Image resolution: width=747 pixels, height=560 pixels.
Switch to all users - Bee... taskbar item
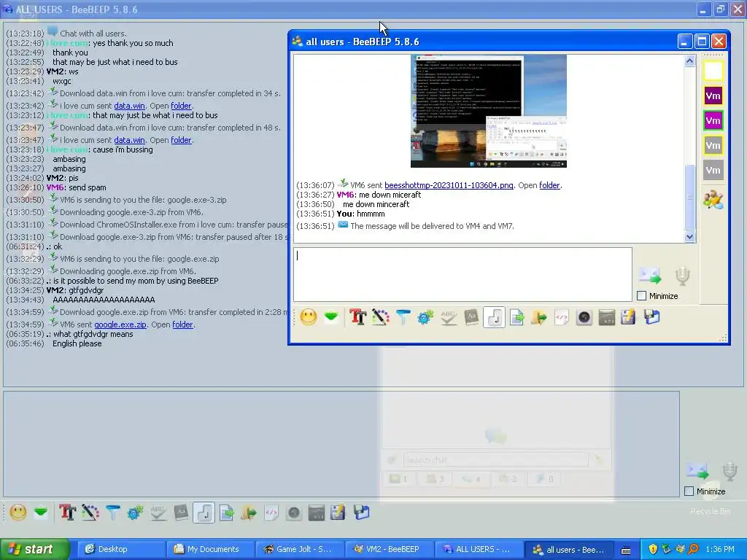click(x=568, y=549)
